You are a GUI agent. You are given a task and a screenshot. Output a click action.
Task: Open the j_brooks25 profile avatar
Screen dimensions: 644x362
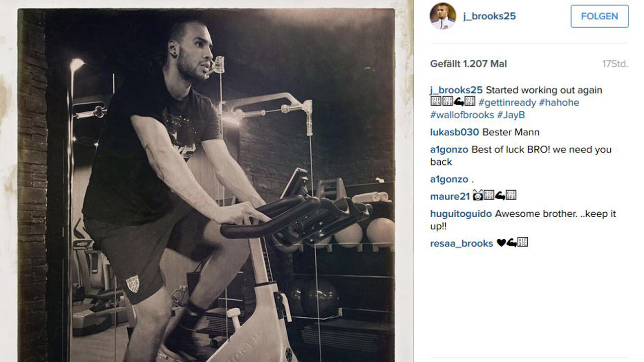click(x=443, y=16)
